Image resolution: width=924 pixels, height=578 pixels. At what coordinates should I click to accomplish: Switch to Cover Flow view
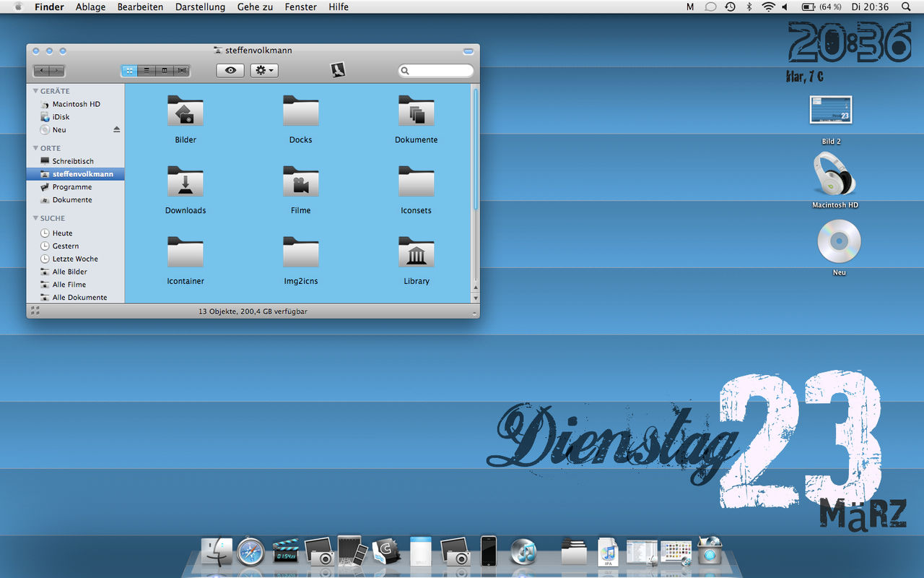coord(182,71)
